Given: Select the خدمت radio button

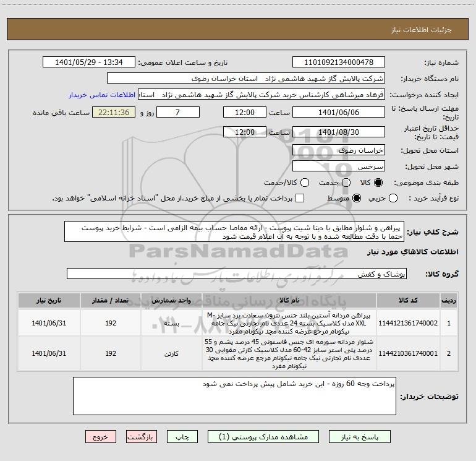Looking at the screenshot, I should pyautogui.click(x=346, y=183).
